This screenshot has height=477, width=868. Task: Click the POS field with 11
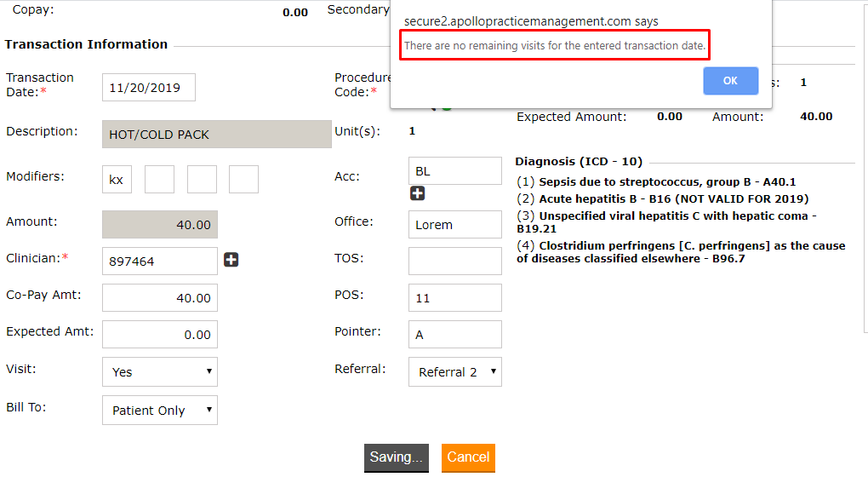point(454,298)
